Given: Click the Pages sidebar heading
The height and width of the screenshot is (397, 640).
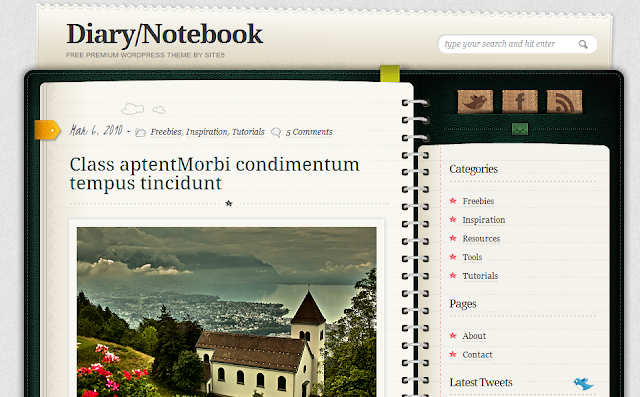Looking at the screenshot, I should pyautogui.click(x=463, y=304).
